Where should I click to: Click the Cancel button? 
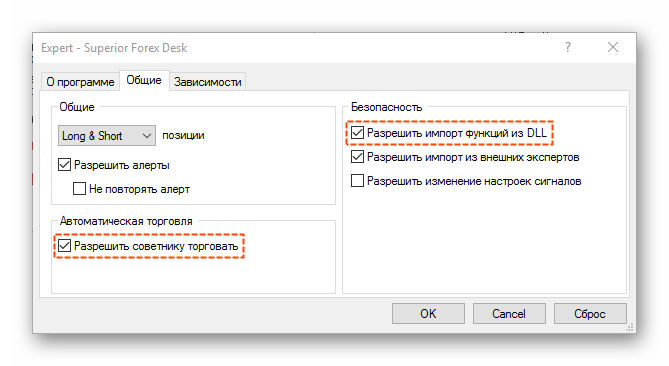coord(509,314)
